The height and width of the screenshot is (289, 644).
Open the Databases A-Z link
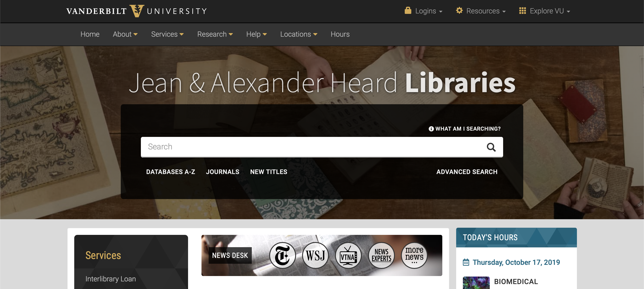[x=170, y=172]
